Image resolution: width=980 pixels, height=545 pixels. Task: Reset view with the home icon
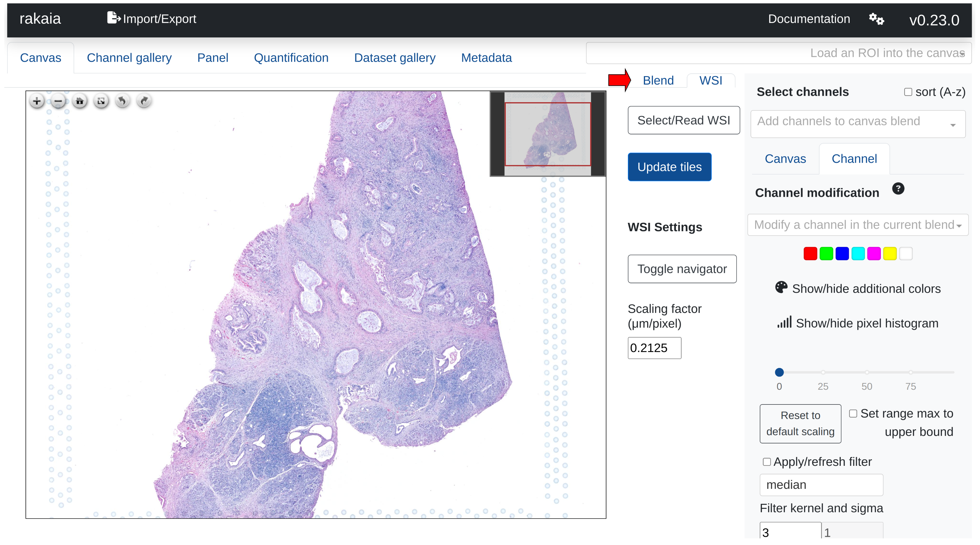click(79, 101)
